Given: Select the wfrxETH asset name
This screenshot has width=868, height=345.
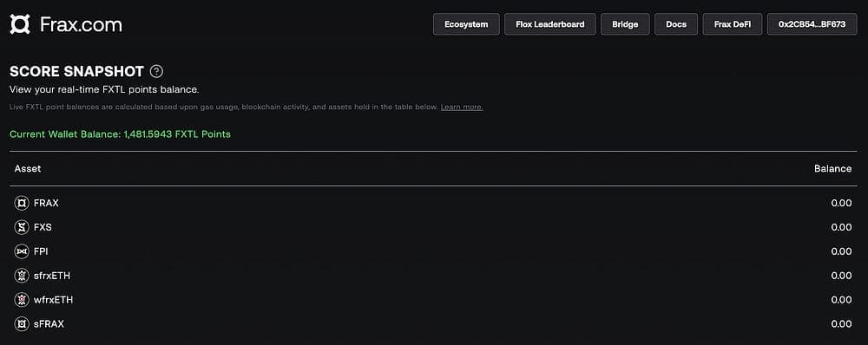Looking at the screenshot, I should [53, 300].
